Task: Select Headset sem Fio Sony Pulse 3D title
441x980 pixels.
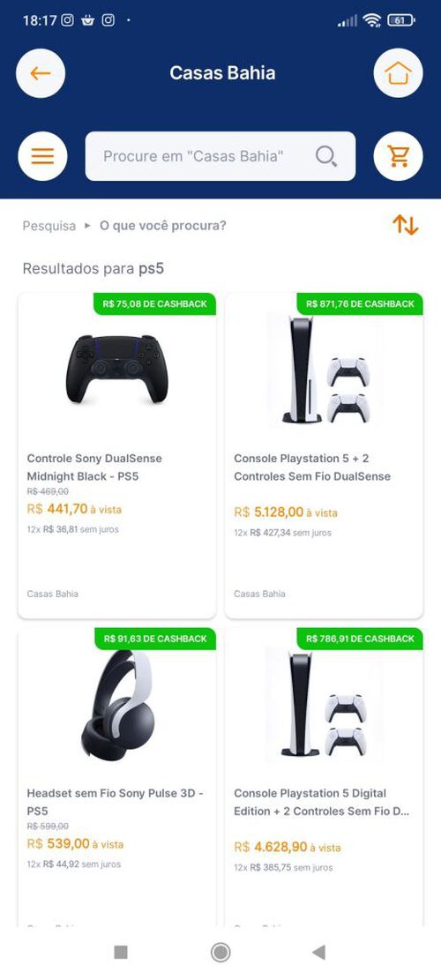Action: pyautogui.click(x=115, y=803)
